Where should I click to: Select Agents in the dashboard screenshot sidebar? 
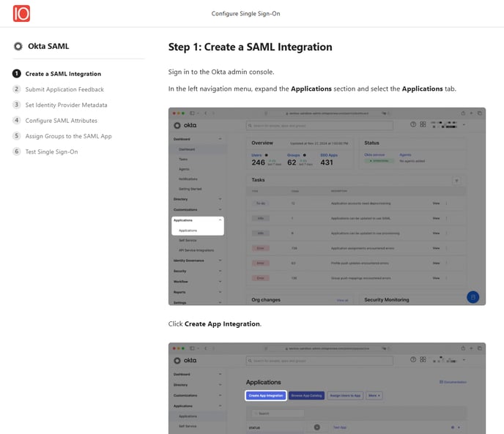click(184, 169)
